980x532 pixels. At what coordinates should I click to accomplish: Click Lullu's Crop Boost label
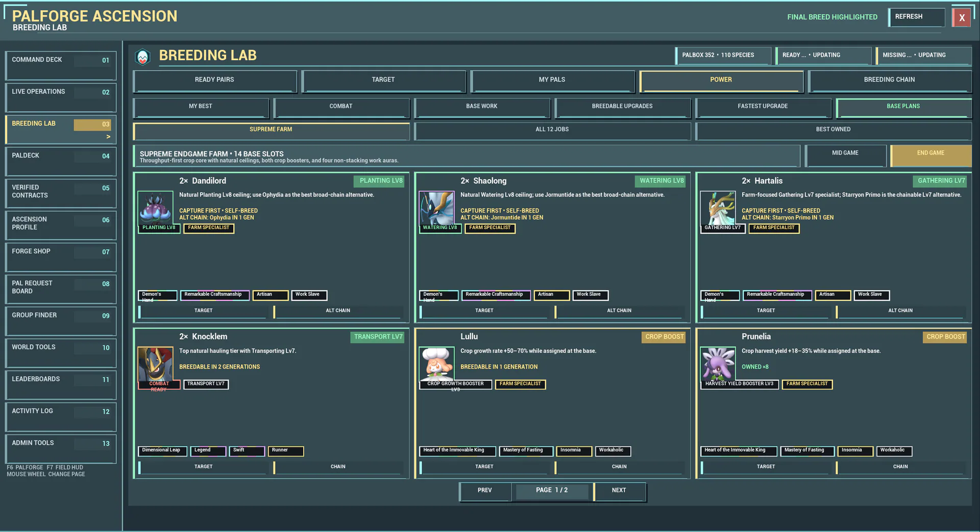tap(663, 338)
